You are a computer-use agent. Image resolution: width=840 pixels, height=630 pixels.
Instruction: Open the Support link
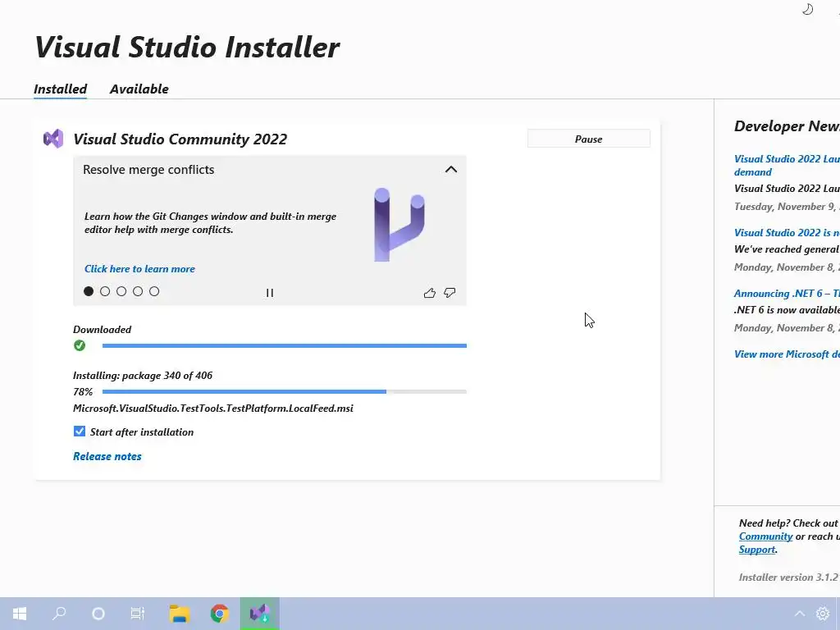[757, 550]
